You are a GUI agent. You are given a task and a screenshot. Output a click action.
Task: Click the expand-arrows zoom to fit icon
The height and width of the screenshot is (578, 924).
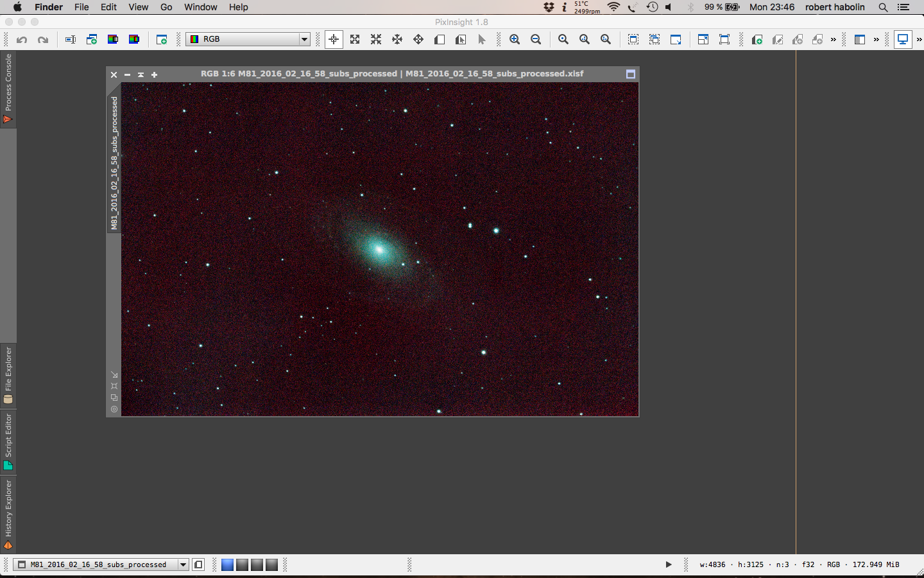point(355,39)
